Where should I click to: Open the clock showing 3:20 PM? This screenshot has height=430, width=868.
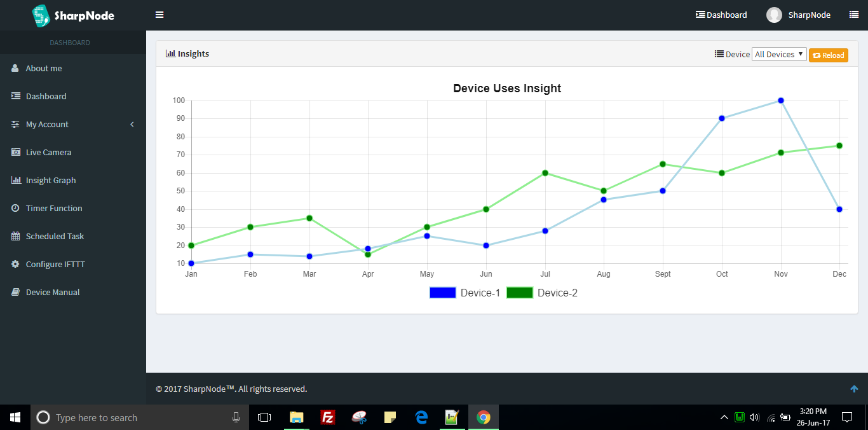(813, 417)
